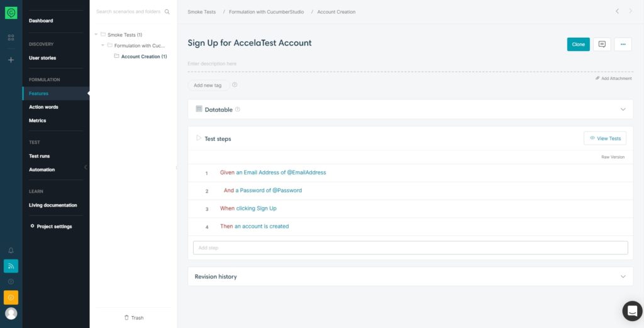Select Formulation with Cuc... tree folder
The width and height of the screenshot is (644, 328).
coord(140,45)
